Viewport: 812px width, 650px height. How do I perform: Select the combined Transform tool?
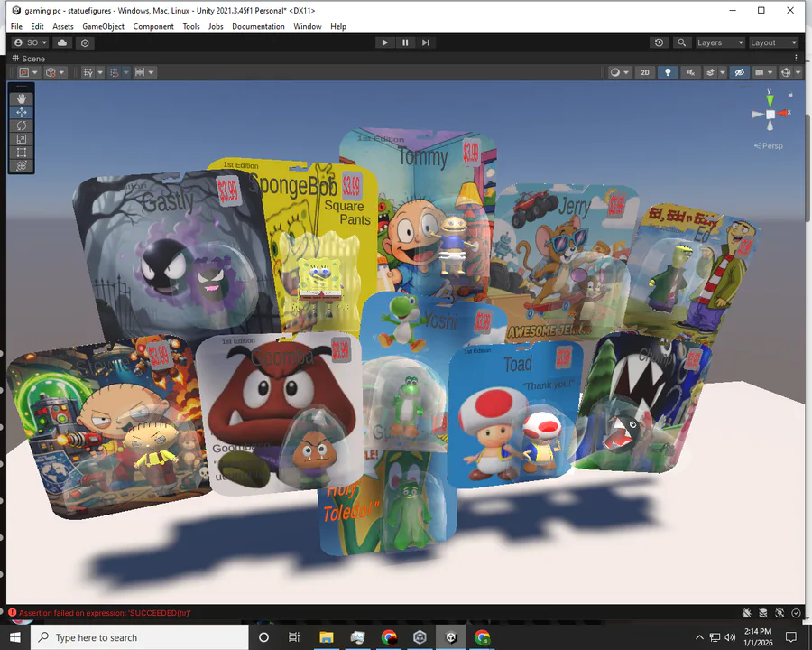pyautogui.click(x=22, y=166)
